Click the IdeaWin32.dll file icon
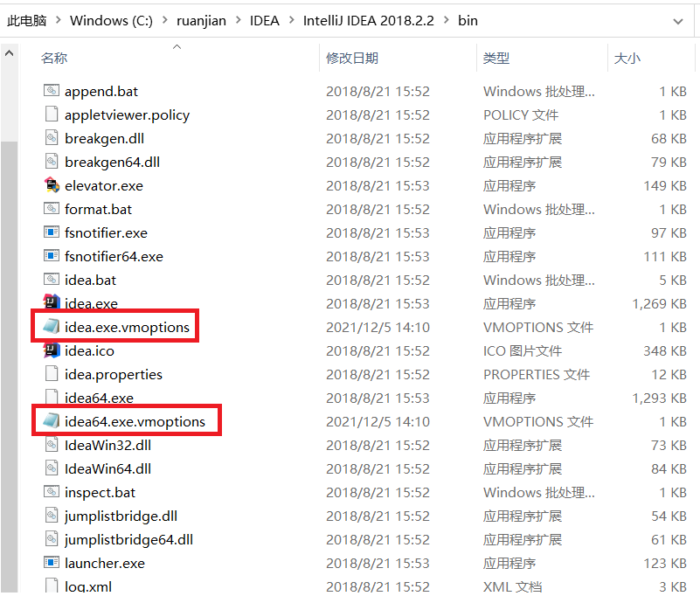The width and height of the screenshot is (700, 596). click(x=52, y=445)
